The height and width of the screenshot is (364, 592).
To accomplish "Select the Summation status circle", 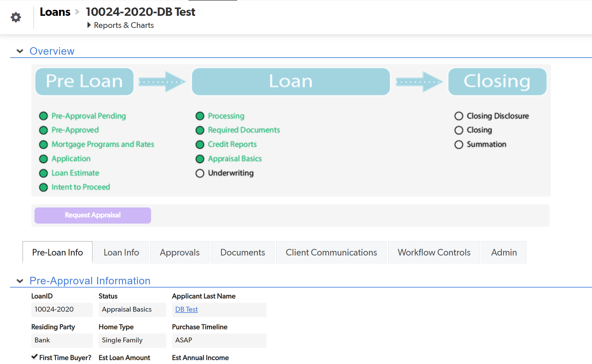I will coord(459,144).
